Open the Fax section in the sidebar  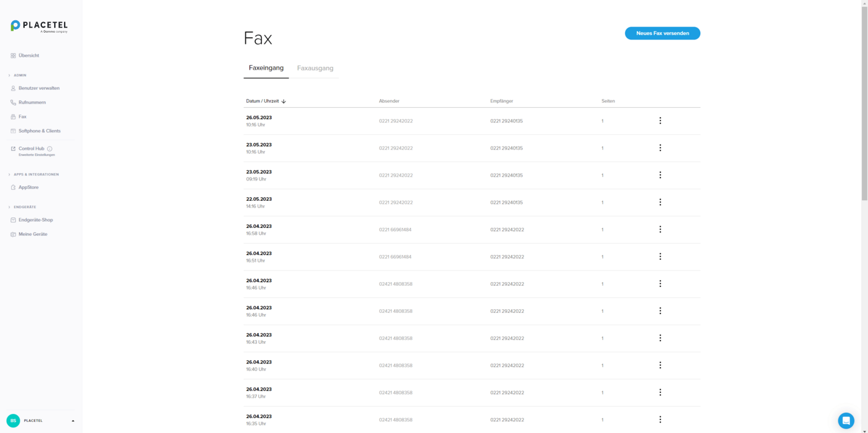(x=23, y=116)
